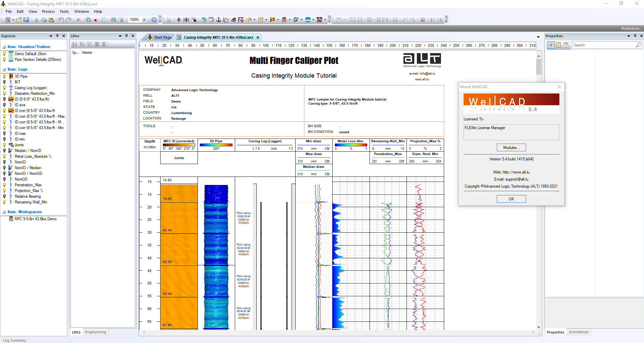Viewport: 644px width, 343px height.
Task: Toggle visibility bulb of Demo Default 24cm header
Action: [x=4, y=54]
